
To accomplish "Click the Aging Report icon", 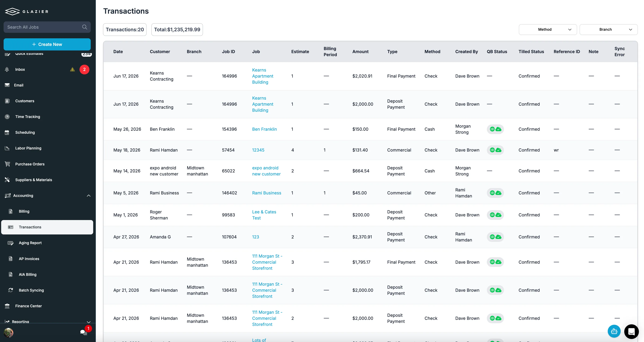I will tap(10, 243).
